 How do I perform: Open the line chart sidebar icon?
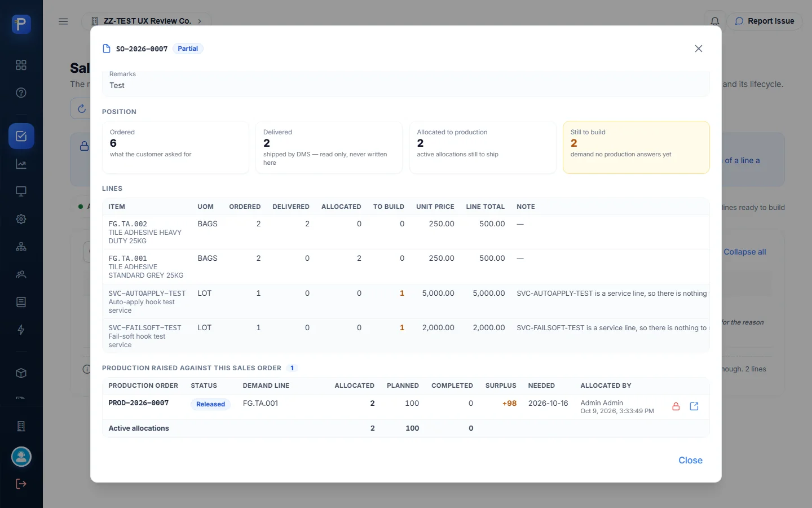pyautogui.click(x=21, y=164)
